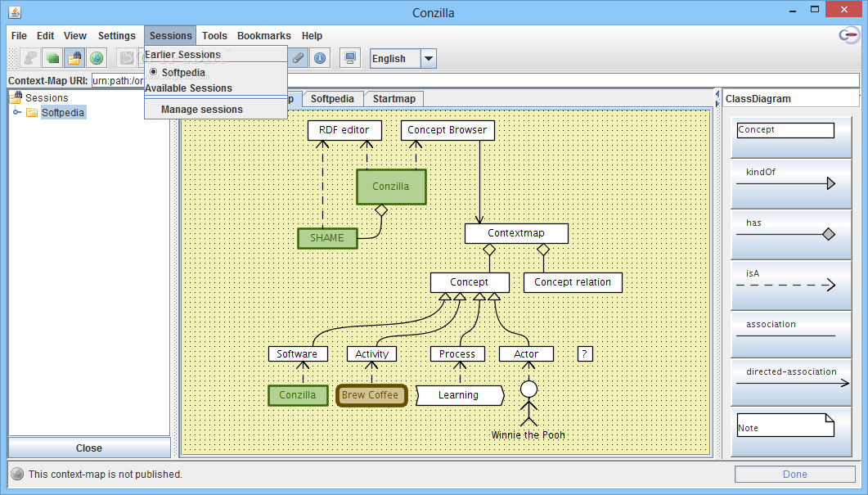Screen dimensions: 868x495
Task: Click the Java icon in title bar
Action: [x=15, y=12]
